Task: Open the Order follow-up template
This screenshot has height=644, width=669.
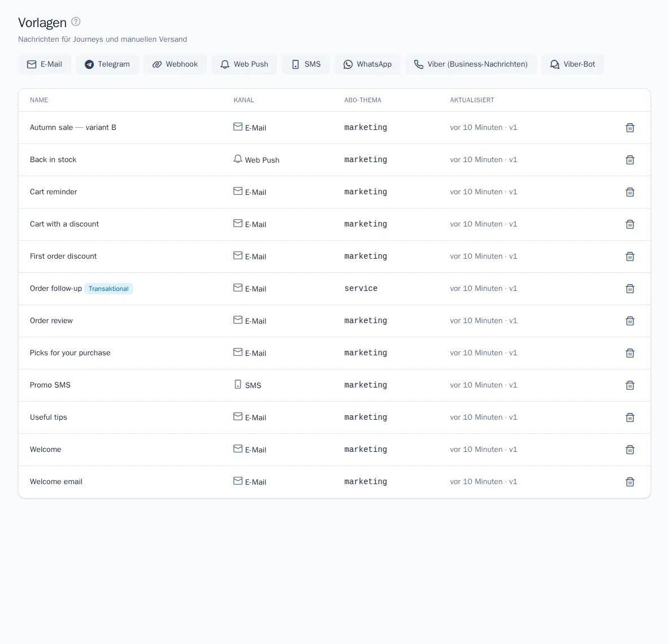Action: pyautogui.click(x=56, y=288)
